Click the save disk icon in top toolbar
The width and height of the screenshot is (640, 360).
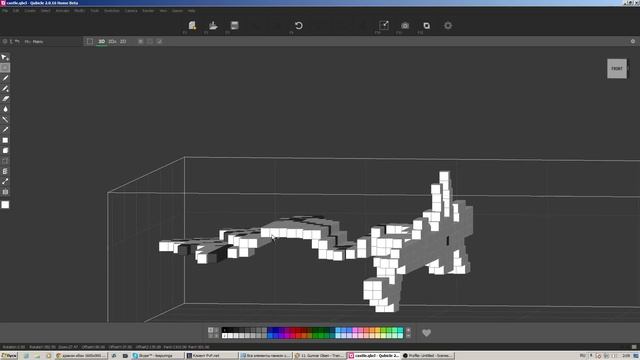coord(234,25)
